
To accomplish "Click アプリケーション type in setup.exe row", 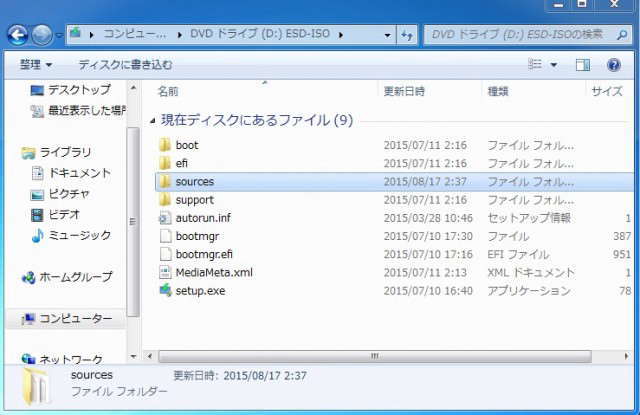I will click(x=529, y=291).
